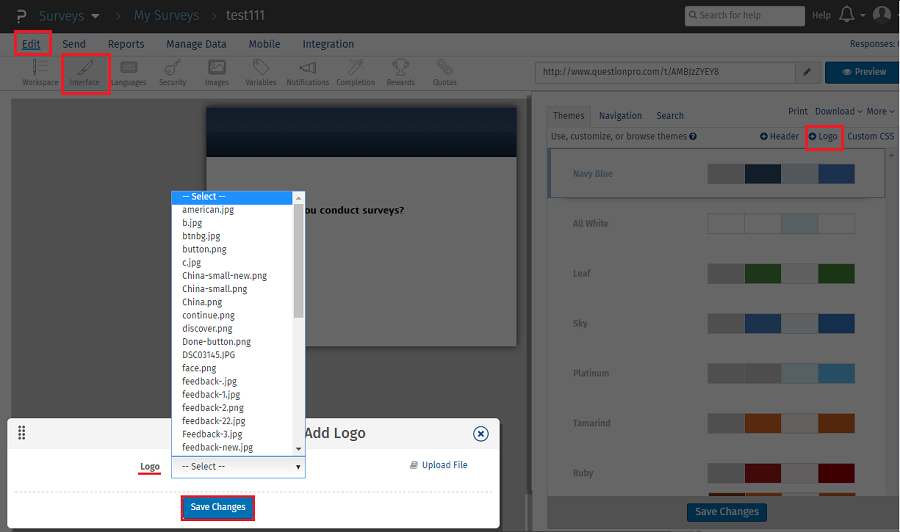This screenshot has width=900, height=532.
Task: Open the Download dropdown
Action: 839,111
